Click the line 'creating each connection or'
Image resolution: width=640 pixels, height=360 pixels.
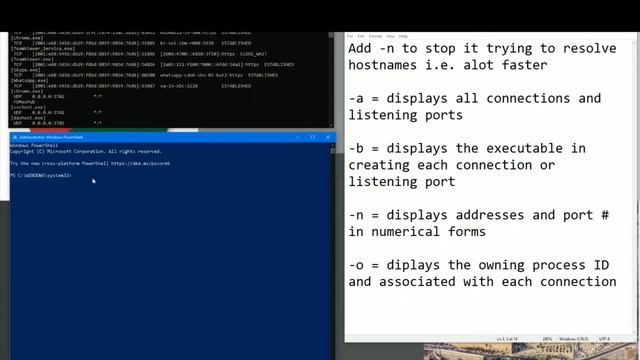(x=451, y=165)
